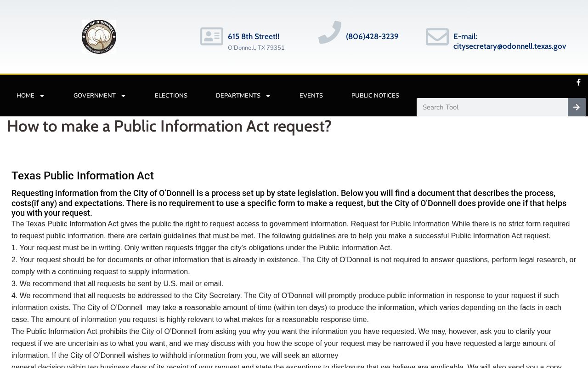The height and width of the screenshot is (368, 588).
Task: Click the address card icon
Action: [x=212, y=36]
